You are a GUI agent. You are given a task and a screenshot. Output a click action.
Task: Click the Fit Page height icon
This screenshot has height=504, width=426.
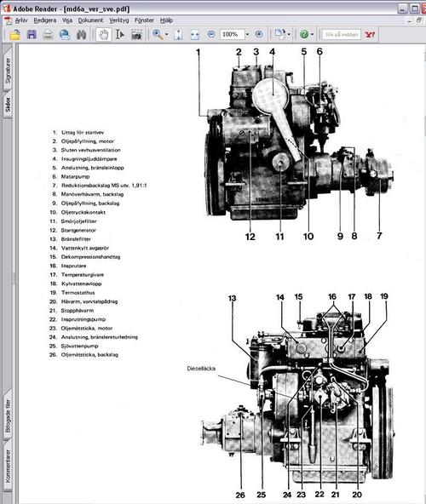(x=178, y=34)
